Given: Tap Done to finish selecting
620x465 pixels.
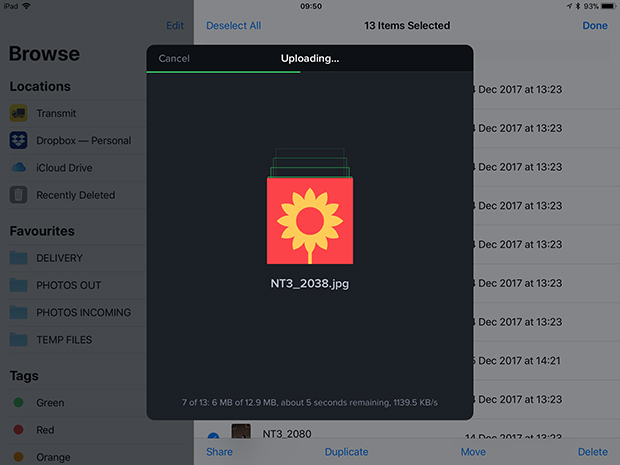Looking at the screenshot, I should click(594, 26).
